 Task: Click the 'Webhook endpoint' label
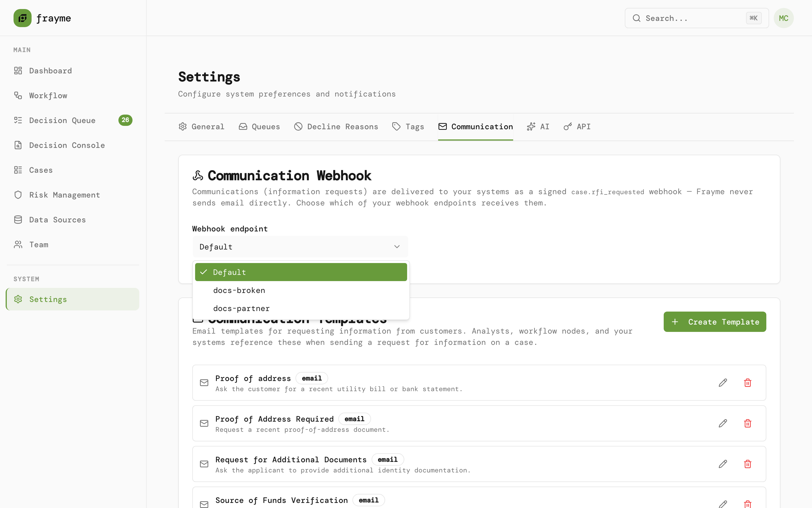click(x=230, y=229)
